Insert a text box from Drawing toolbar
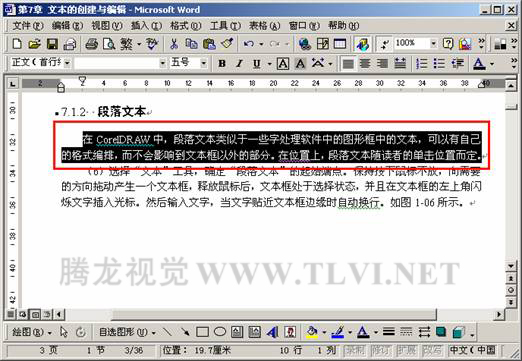Viewport: 522px width, 361px height. click(x=237, y=332)
